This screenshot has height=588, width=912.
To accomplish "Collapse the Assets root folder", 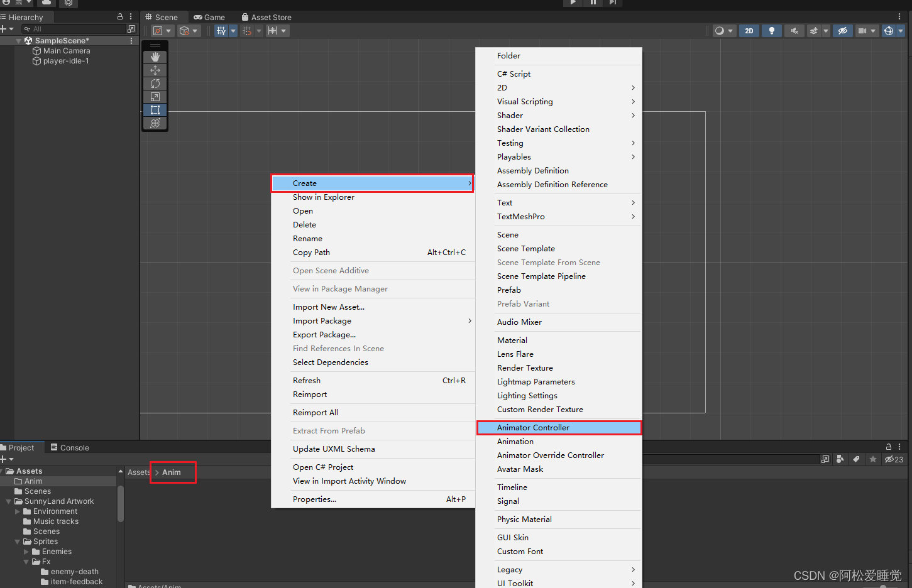I will pos(3,471).
